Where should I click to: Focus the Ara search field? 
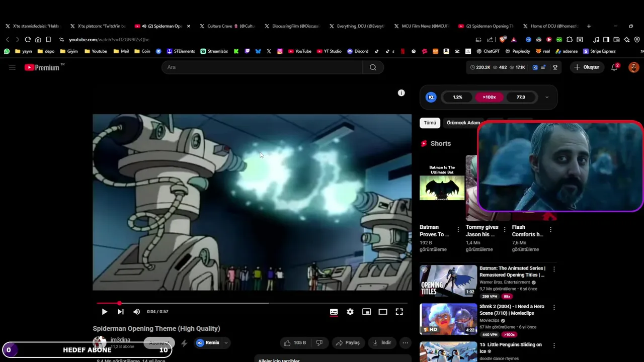262,67
